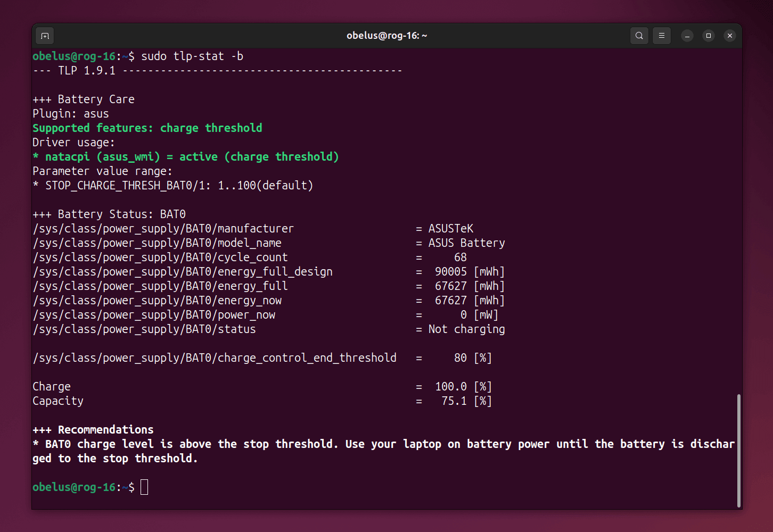Click the 'Not charging' status value
Screen dimensions: 773x532
tap(466, 329)
